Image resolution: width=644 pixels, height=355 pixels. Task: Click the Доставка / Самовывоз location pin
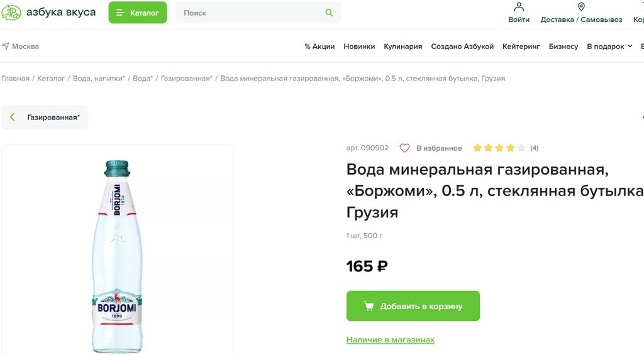[x=581, y=7]
